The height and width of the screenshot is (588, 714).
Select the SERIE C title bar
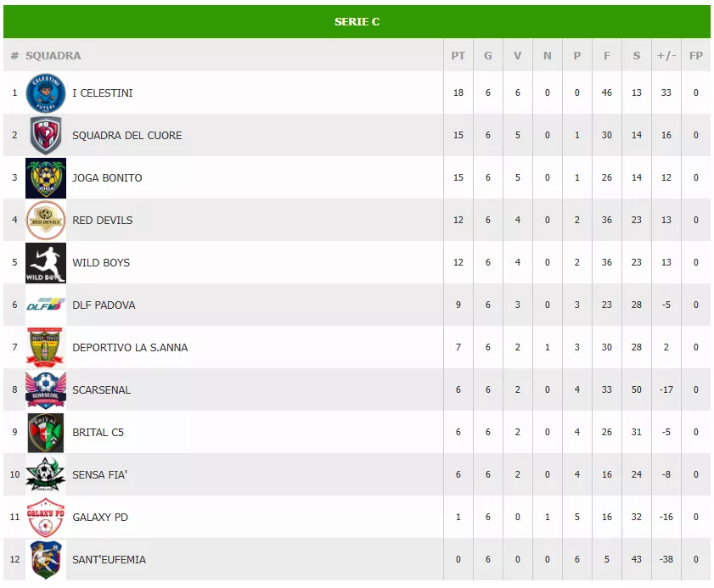(x=357, y=22)
